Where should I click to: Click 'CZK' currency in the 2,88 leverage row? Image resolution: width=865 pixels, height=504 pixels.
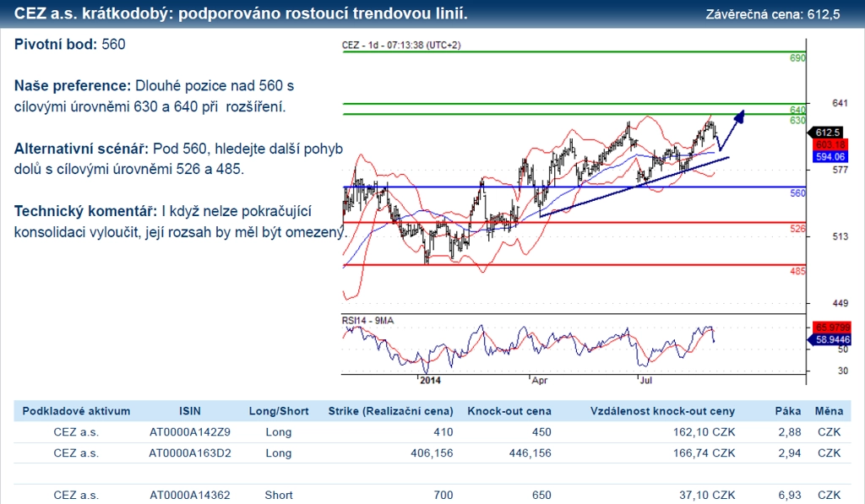click(830, 431)
